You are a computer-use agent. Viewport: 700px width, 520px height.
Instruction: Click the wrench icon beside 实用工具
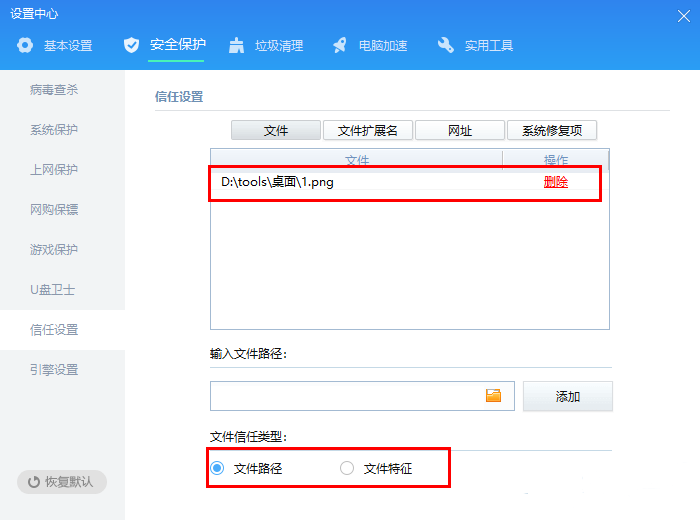446,45
